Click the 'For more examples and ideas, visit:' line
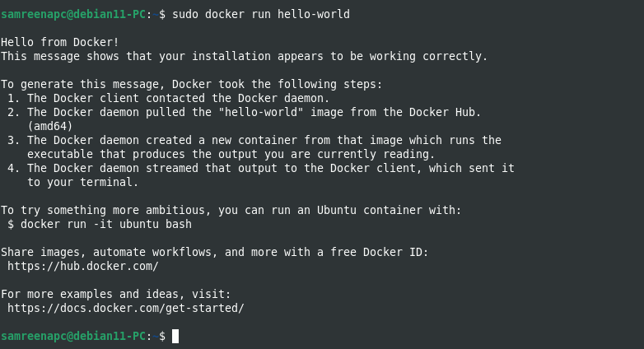Viewport: 644px width, 349px height. point(115,294)
